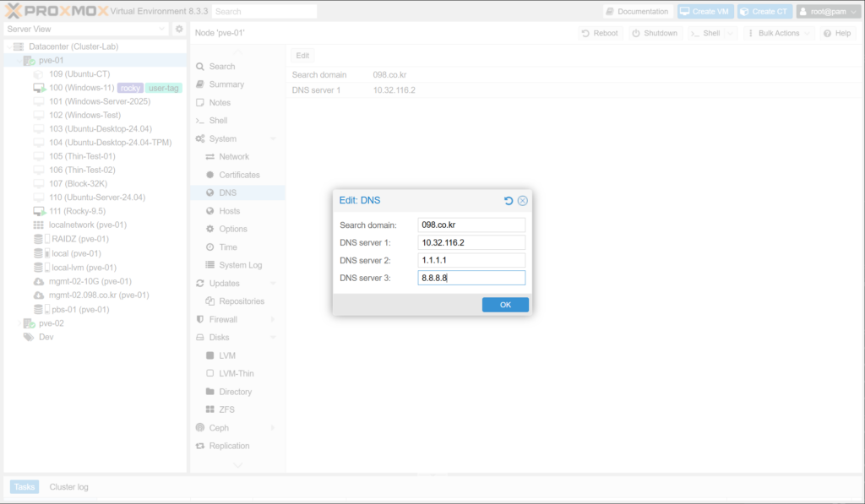
Task: Click the reset icon in Edit DNS dialog
Action: (x=509, y=201)
